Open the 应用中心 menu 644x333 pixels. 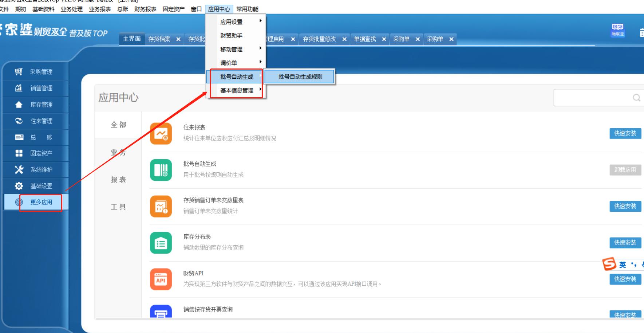click(x=219, y=9)
